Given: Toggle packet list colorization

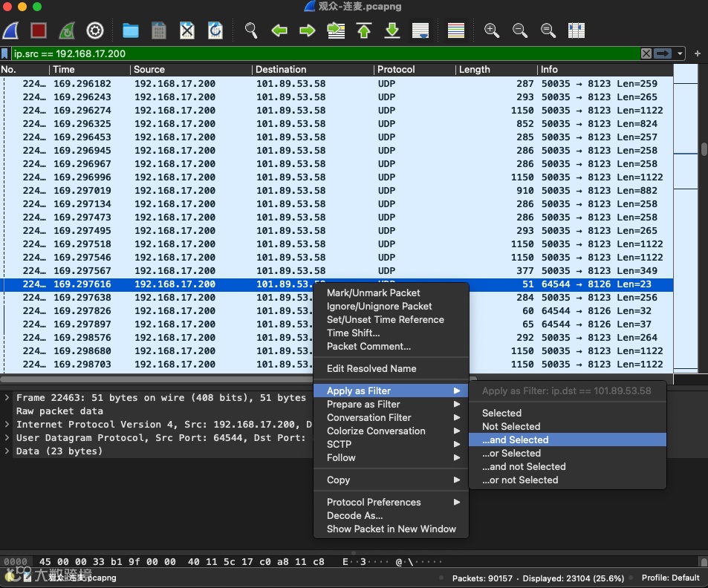Looking at the screenshot, I should [456, 30].
